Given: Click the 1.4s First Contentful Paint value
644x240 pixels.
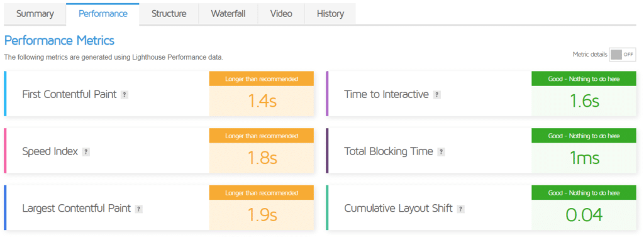Looking at the screenshot, I should pos(262,101).
